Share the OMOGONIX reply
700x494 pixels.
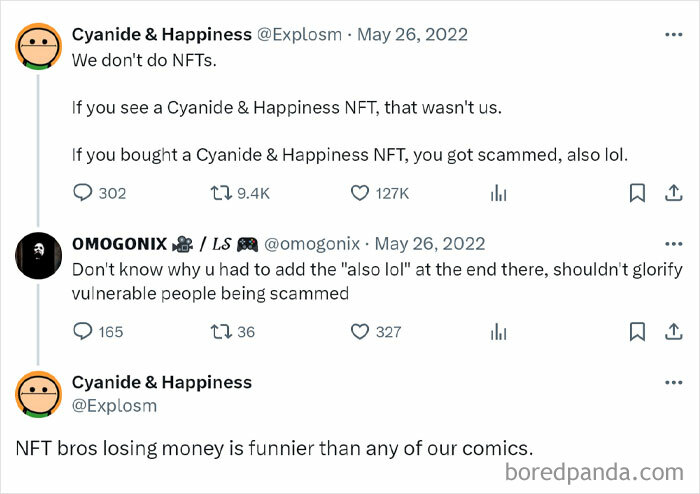click(x=673, y=331)
